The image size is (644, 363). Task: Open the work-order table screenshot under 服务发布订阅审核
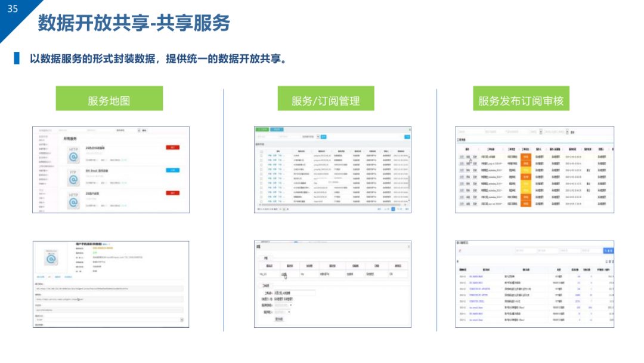coord(535,170)
